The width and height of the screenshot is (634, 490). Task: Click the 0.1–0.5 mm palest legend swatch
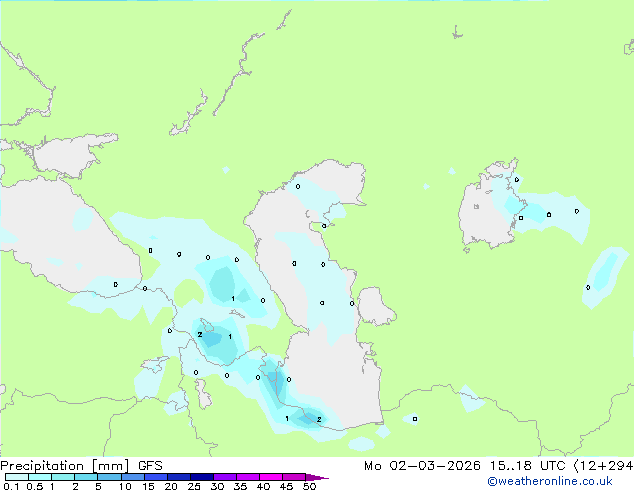pos(17,477)
